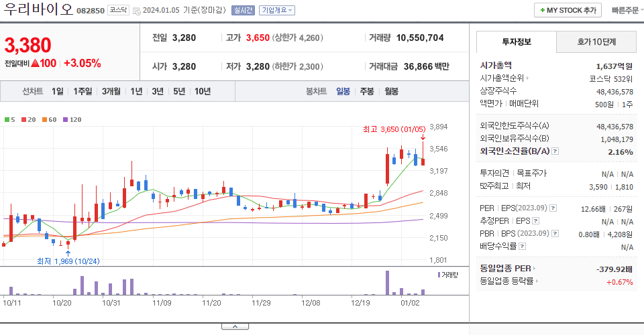Select 월봉 candlestick chart
This screenshot has height=335, width=644.
pyautogui.click(x=391, y=91)
